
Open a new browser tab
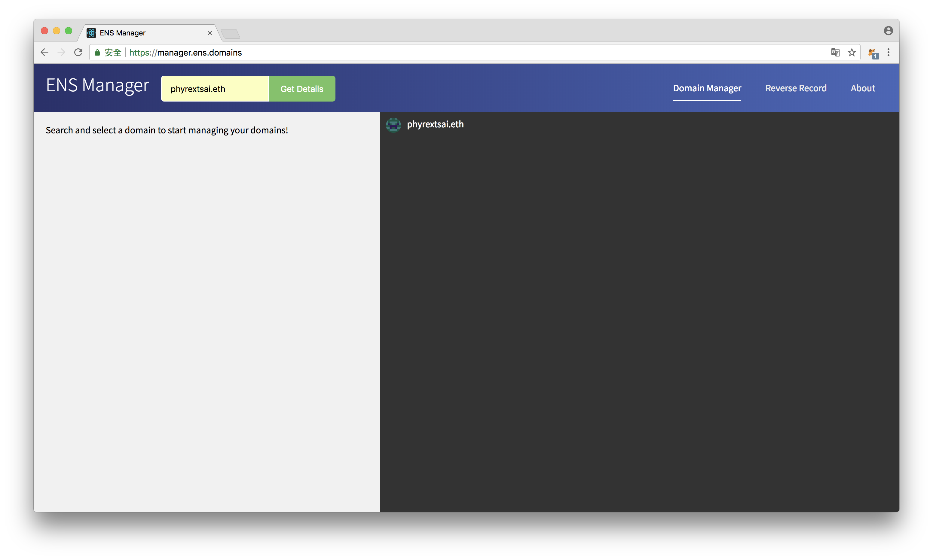[x=231, y=34]
